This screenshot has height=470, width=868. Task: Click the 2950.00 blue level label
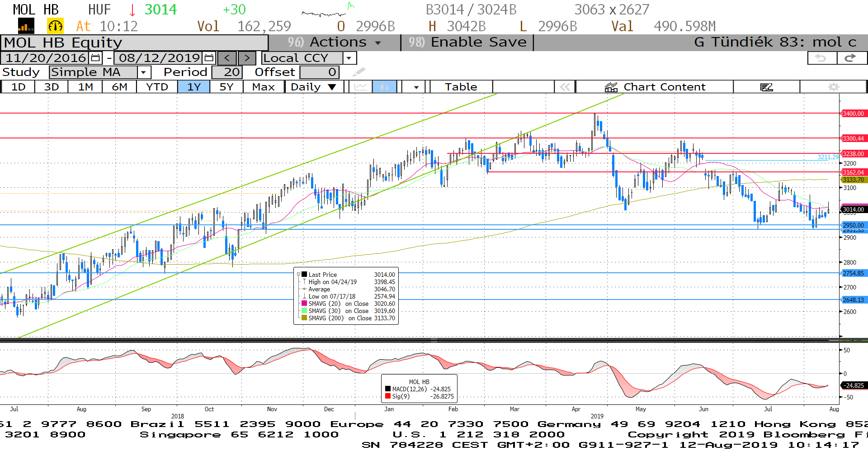pos(854,225)
